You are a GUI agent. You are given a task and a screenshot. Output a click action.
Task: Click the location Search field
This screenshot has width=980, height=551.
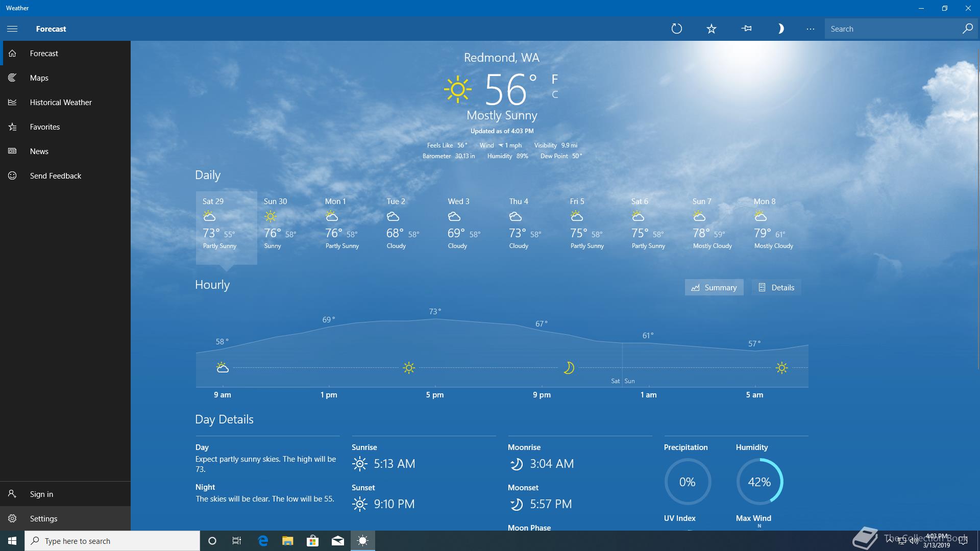892,29
